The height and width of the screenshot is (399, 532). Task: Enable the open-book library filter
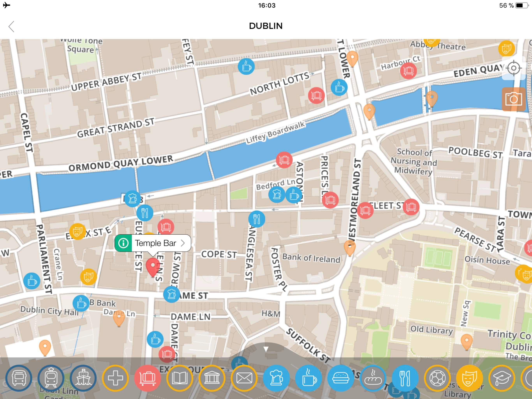[180, 378]
